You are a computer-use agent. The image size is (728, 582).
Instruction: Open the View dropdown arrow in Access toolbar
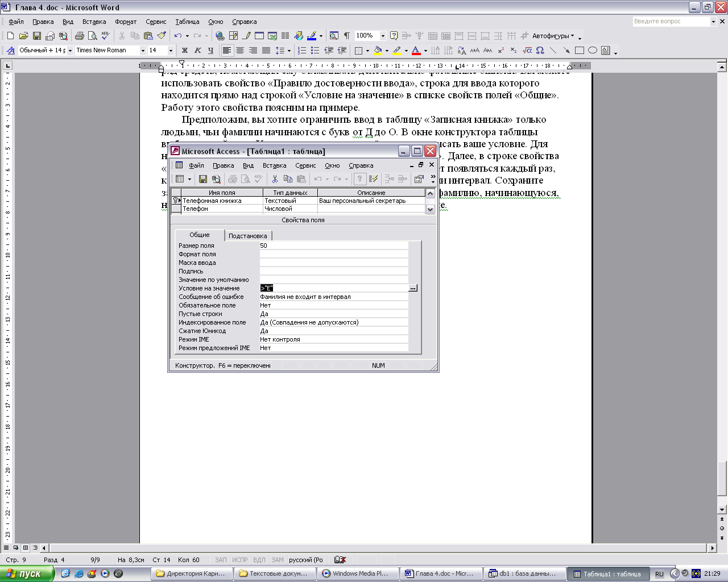point(189,179)
